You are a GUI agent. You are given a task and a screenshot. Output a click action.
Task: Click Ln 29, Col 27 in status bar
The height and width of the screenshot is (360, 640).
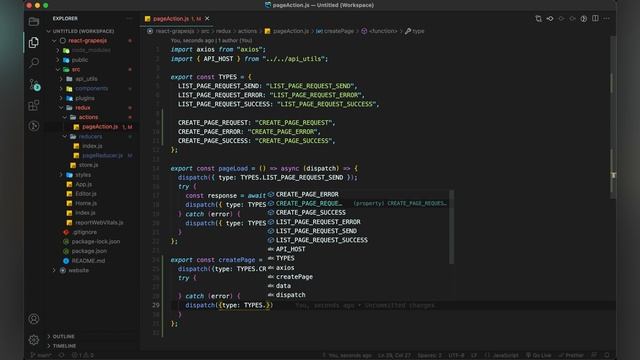click(394, 355)
